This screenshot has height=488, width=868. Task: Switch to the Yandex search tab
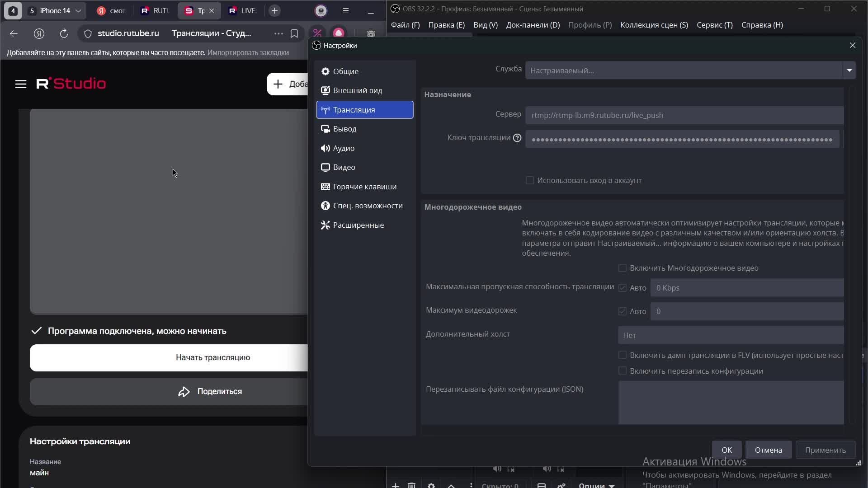tap(111, 11)
